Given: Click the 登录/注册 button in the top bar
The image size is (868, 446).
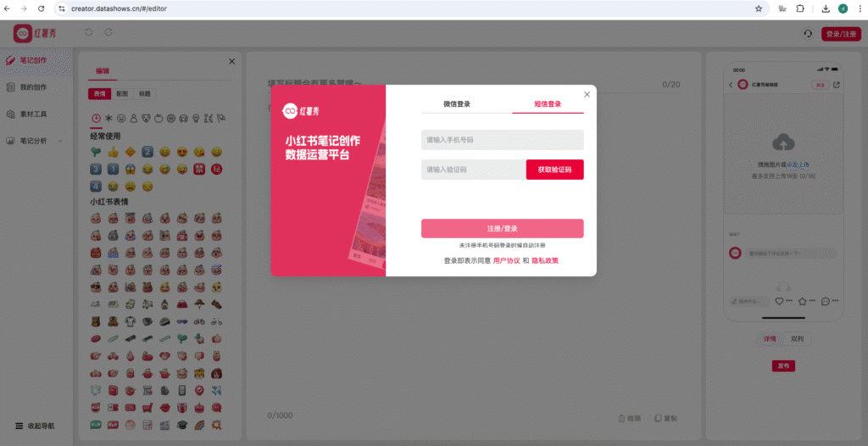Looking at the screenshot, I should (842, 34).
